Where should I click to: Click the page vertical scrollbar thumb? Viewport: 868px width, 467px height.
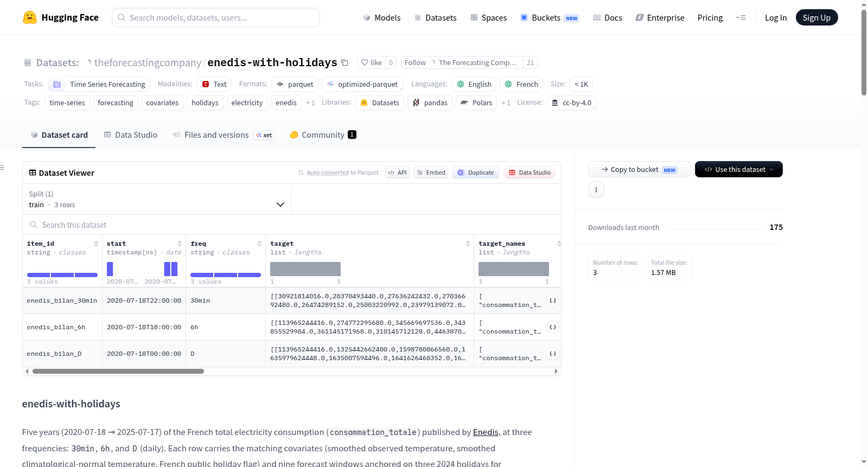[x=864, y=53]
